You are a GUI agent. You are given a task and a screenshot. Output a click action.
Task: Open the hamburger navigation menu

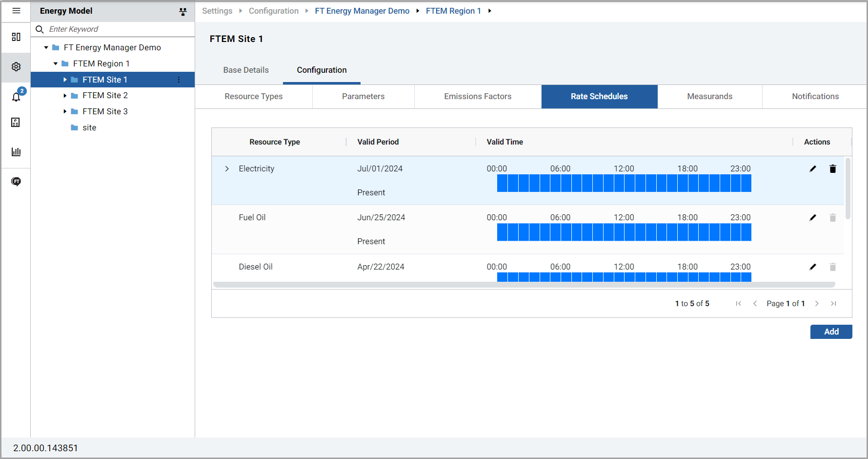pyautogui.click(x=16, y=11)
